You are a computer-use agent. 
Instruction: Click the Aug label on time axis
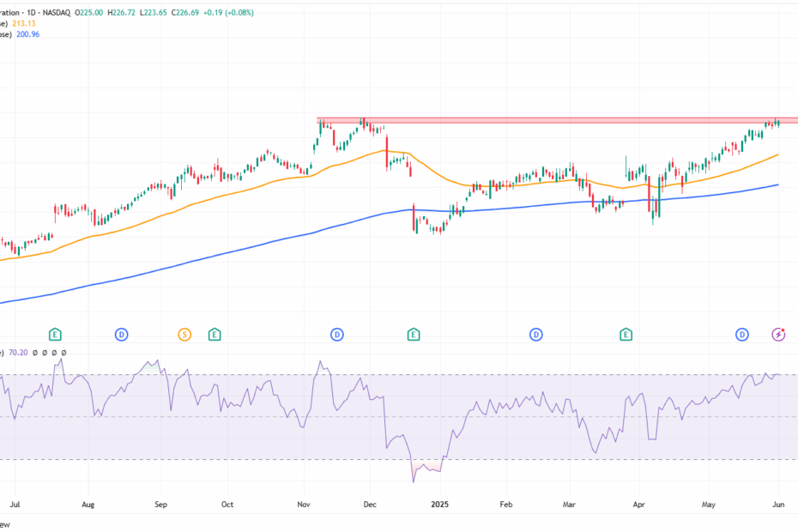(88, 506)
